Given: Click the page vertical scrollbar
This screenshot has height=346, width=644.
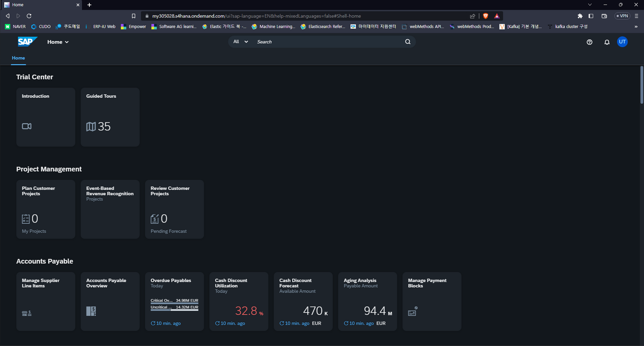Looking at the screenshot, I should coord(642,85).
